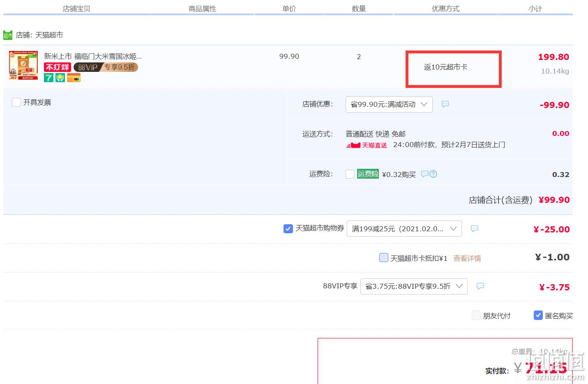Tick the 开具发票 invoice checkbox
Image resolution: width=588 pixels, height=384 pixels.
click(x=16, y=102)
